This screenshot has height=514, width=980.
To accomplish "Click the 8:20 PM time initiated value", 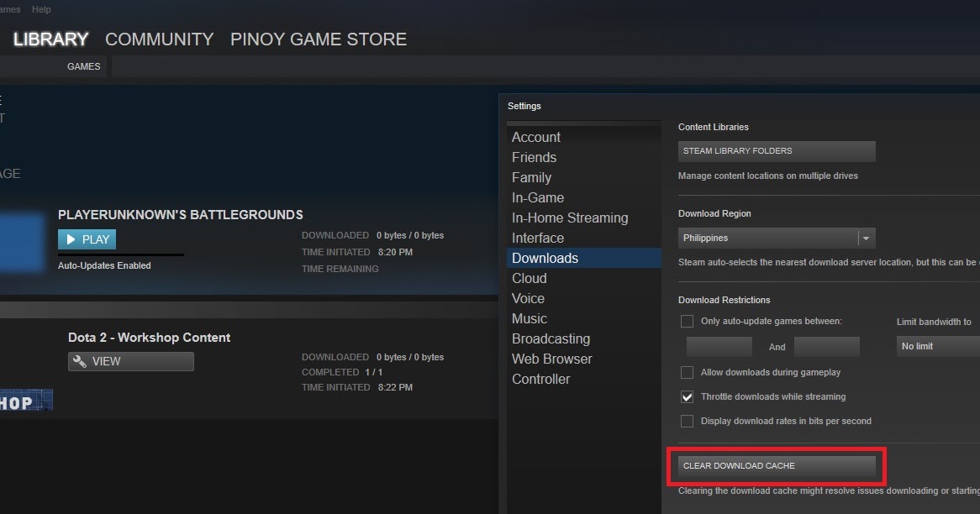I will click(x=395, y=252).
